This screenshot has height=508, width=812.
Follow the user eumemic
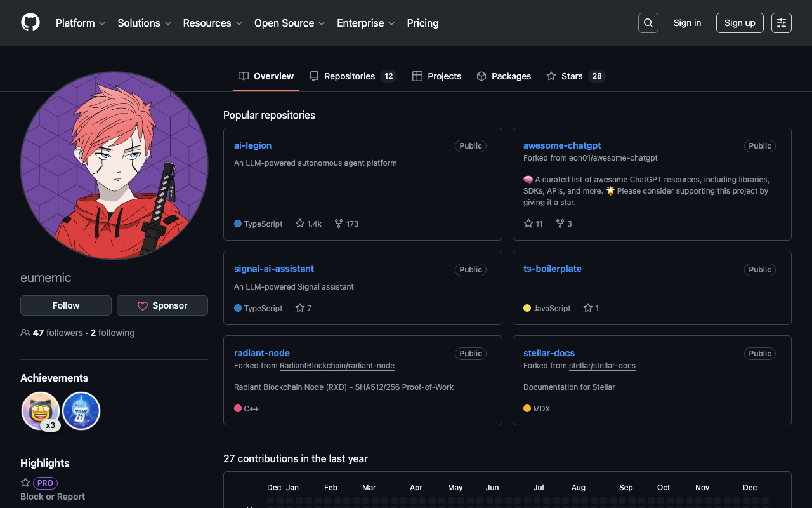tap(66, 305)
